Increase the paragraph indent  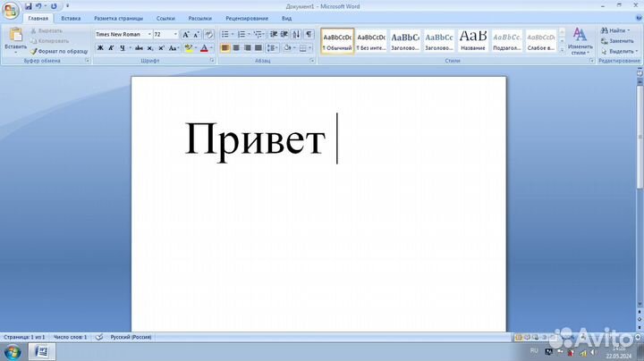284,35
